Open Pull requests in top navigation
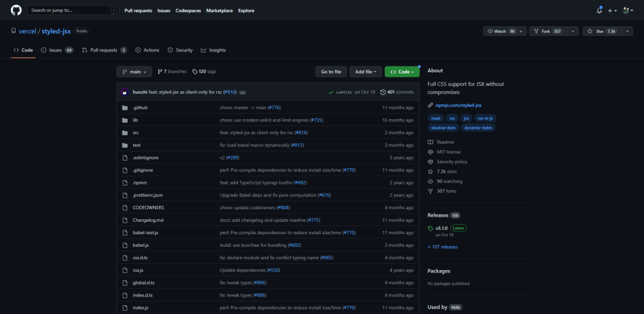Screen dimensions: 644x314 [138, 11]
